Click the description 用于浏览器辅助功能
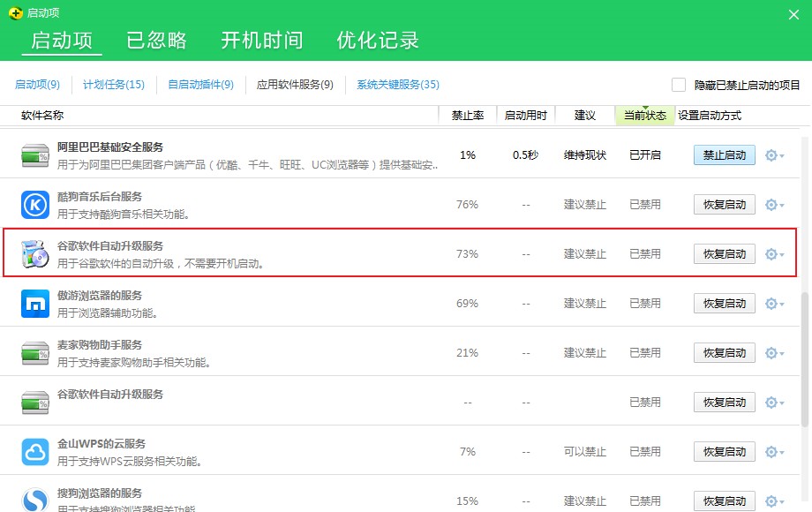Image resolution: width=812 pixels, height=512 pixels. pos(107,313)
